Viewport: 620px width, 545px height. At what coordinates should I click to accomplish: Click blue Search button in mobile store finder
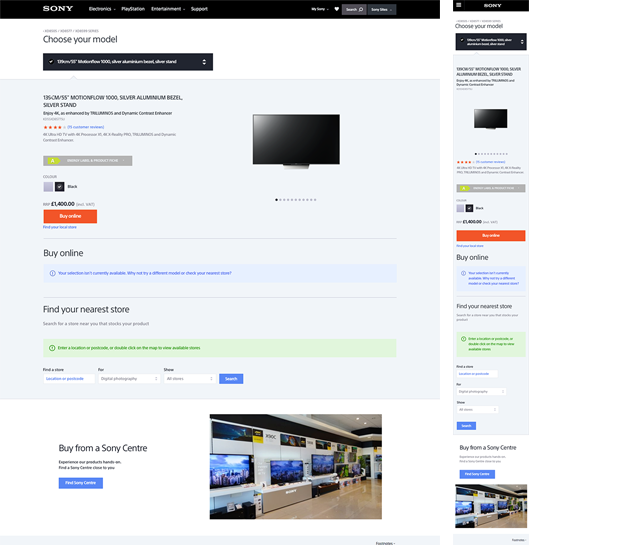[x=466, y=426]
